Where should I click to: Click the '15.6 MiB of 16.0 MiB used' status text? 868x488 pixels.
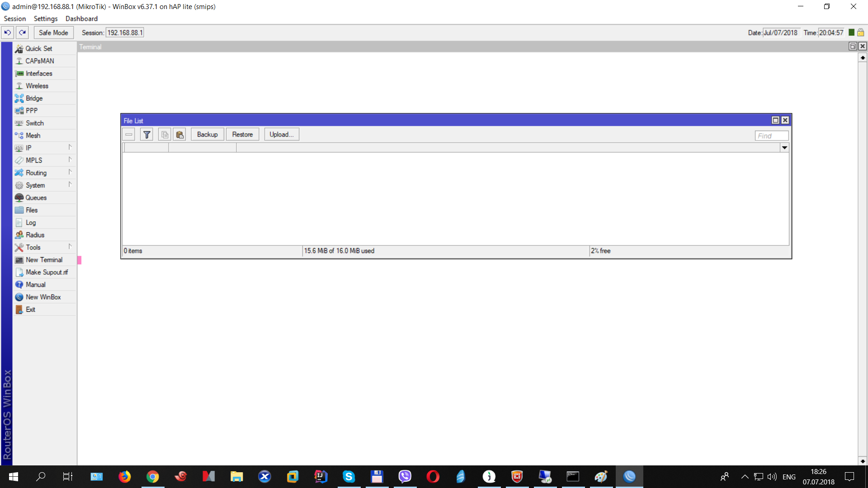tap(339, 251)
